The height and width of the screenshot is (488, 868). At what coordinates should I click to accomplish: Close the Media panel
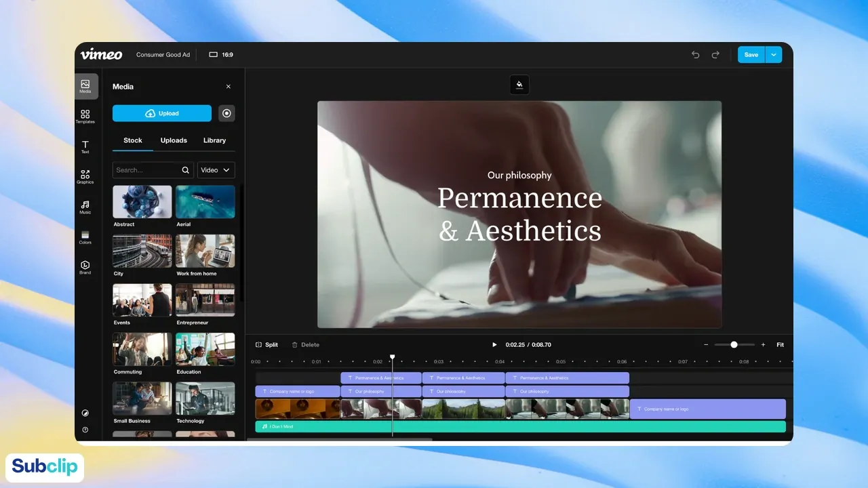[229, 87]
